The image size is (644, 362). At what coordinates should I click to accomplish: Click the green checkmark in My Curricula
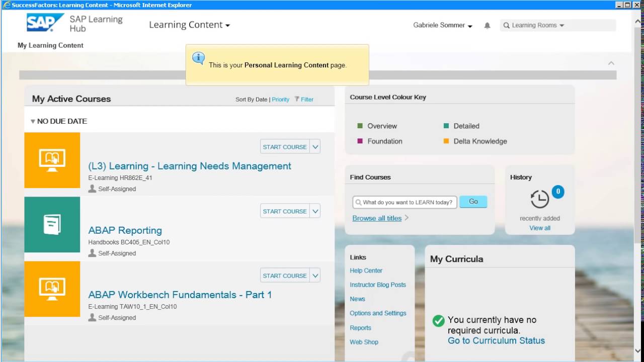[439, 321]
